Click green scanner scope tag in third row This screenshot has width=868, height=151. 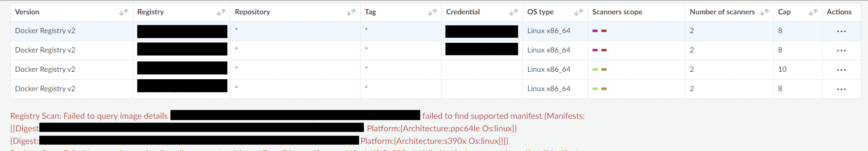tap(595, 70)
